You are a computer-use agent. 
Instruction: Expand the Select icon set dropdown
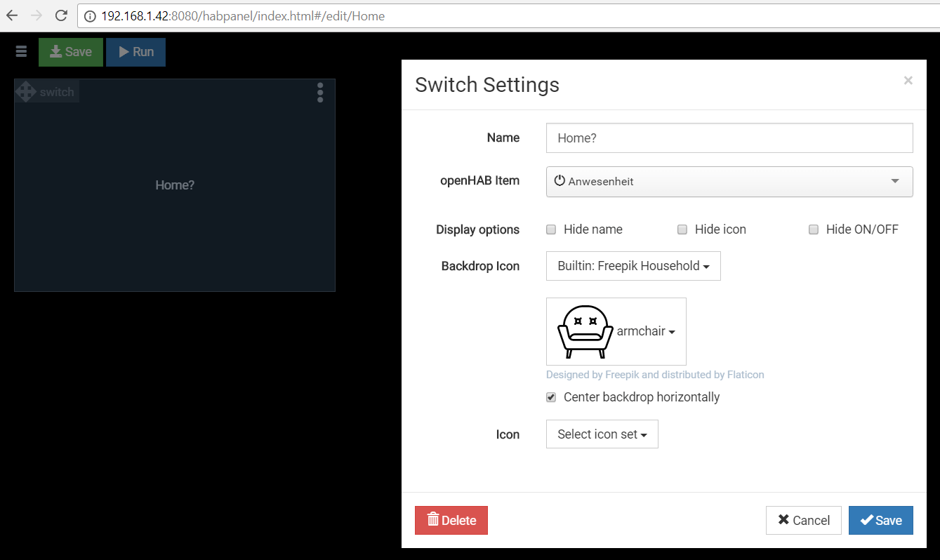[602, 434]
